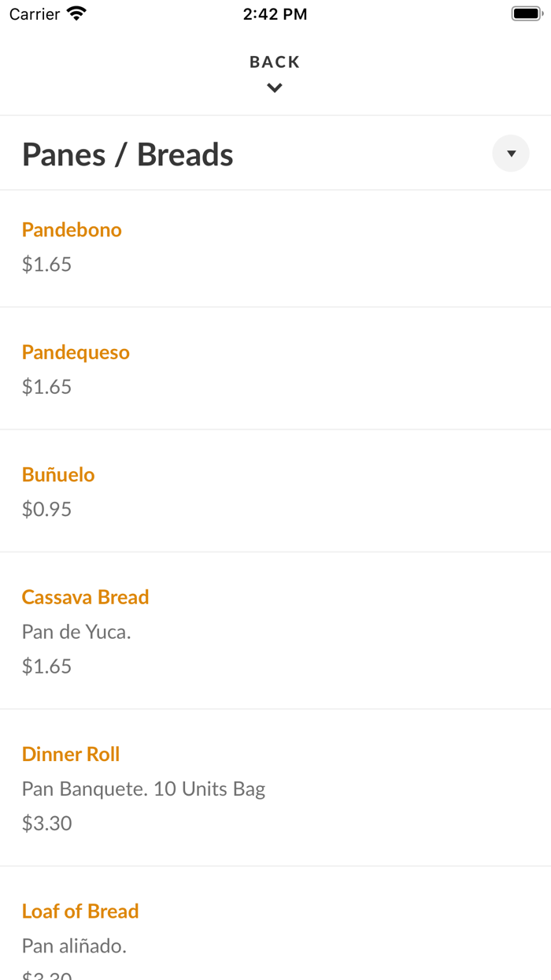551x980 pixels.
Task: Tap the $0.95 Buñuelo price
Action: pos(46,510)
